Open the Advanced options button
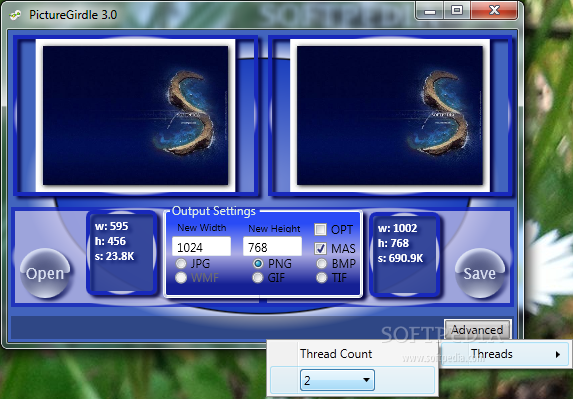Image resolution: width=573 pixels, height=399 pixels. tap(477, 330)
